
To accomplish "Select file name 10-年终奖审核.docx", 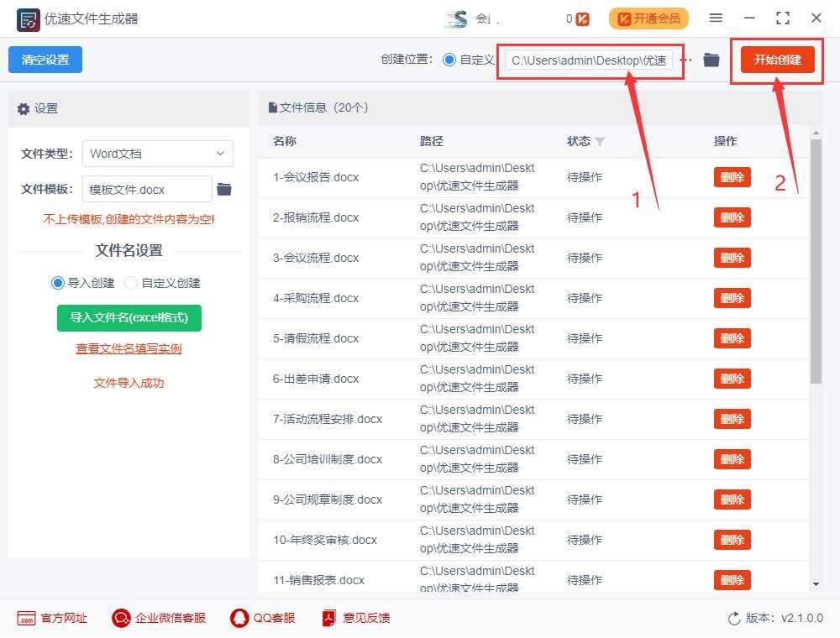I will 324,540.
